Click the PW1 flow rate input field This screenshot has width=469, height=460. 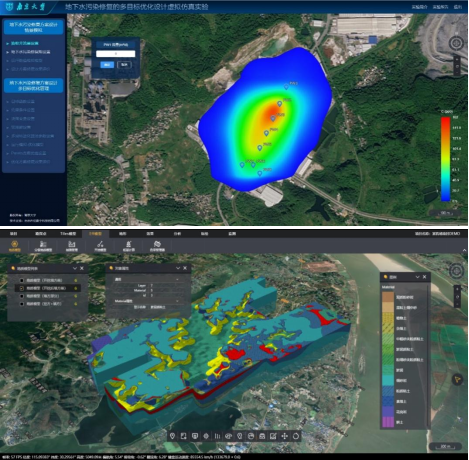(x=116, y=54)
